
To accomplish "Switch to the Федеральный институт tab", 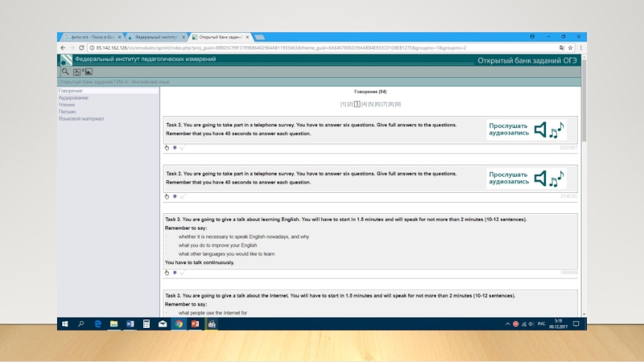I will point(156,37).
